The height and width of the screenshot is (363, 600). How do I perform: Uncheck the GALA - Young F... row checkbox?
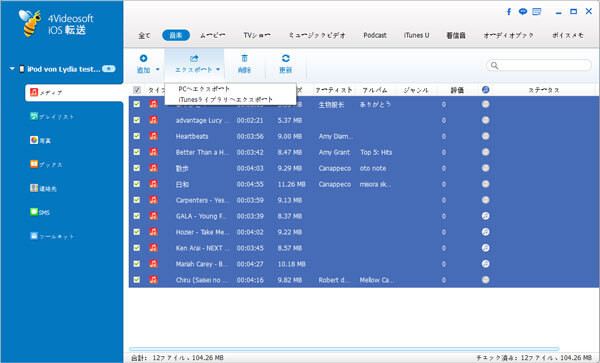coord(137,216)
